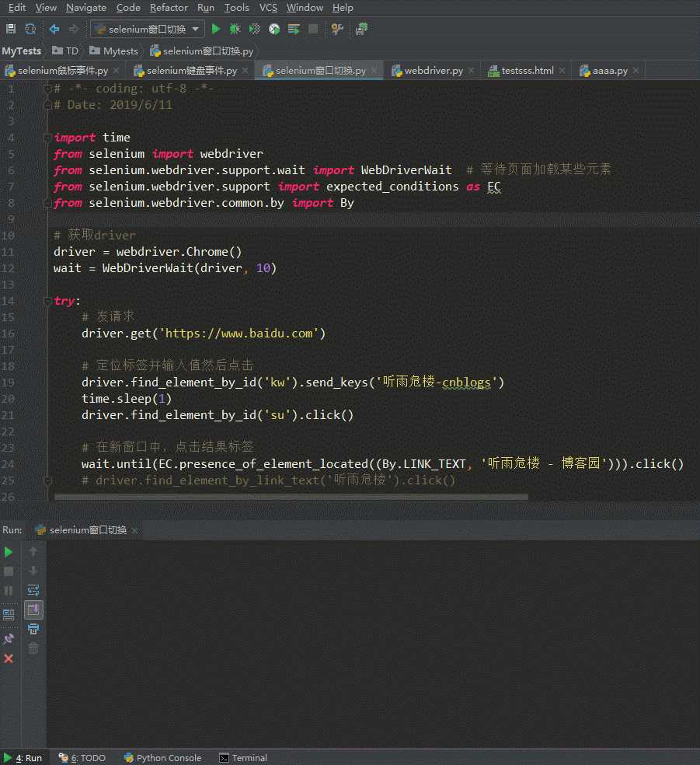Click Run with Coverage icon
Screen dimensions: 700x765
(x=255, y=29)
